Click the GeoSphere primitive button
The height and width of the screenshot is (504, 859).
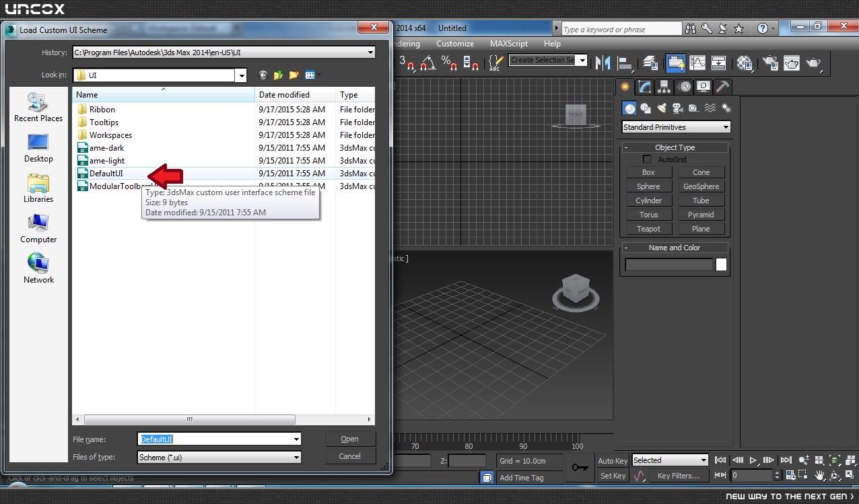click(701, 186)
